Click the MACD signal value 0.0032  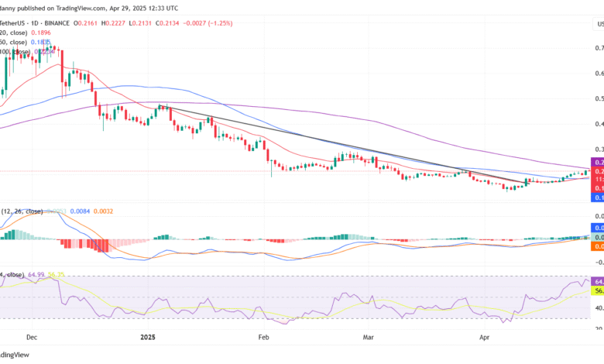(x=102, y=211)
